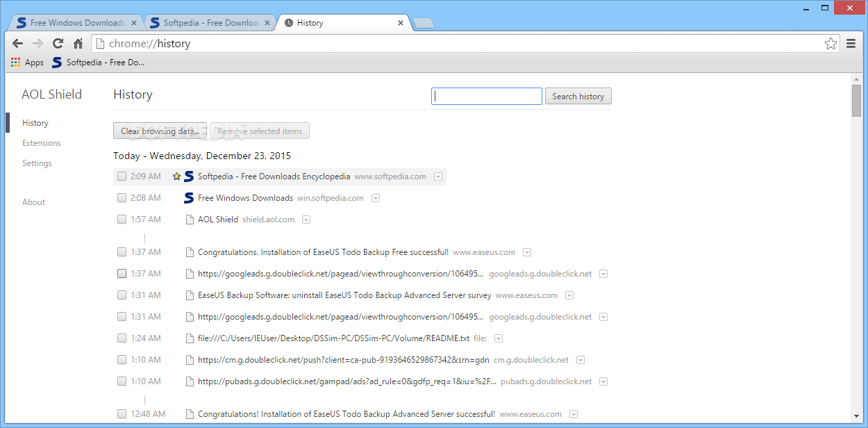The width and height of the screenshot is (868, 428).
Task: Open Settings in the left sidebar
Action: pos(37,163)
